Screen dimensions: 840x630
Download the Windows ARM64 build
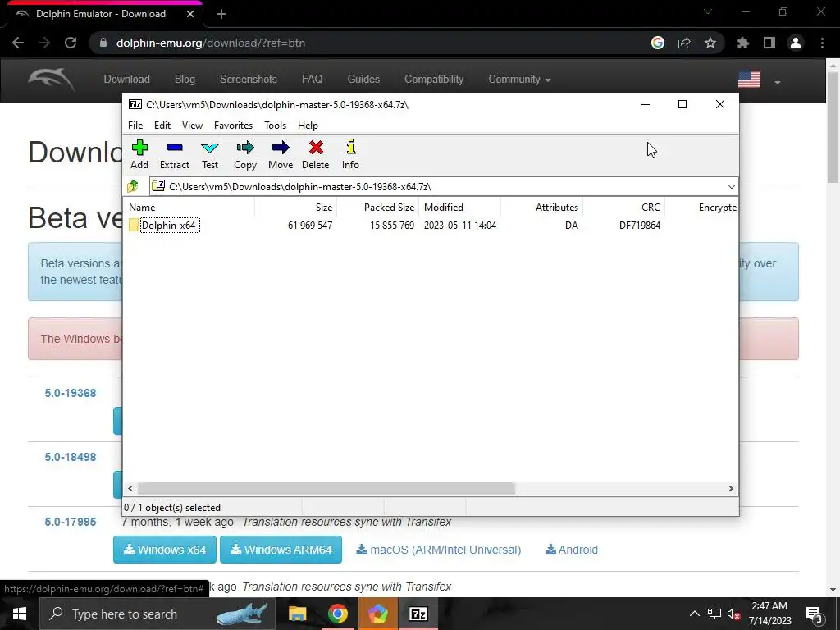[x=281, y=550]
